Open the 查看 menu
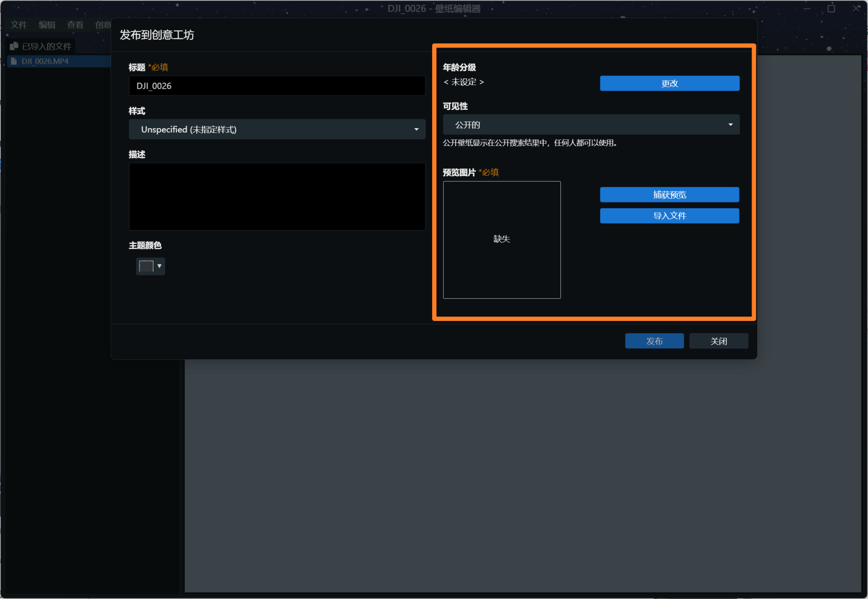The height and width of the screenshot is (599, 868). [x=75, y=25]
